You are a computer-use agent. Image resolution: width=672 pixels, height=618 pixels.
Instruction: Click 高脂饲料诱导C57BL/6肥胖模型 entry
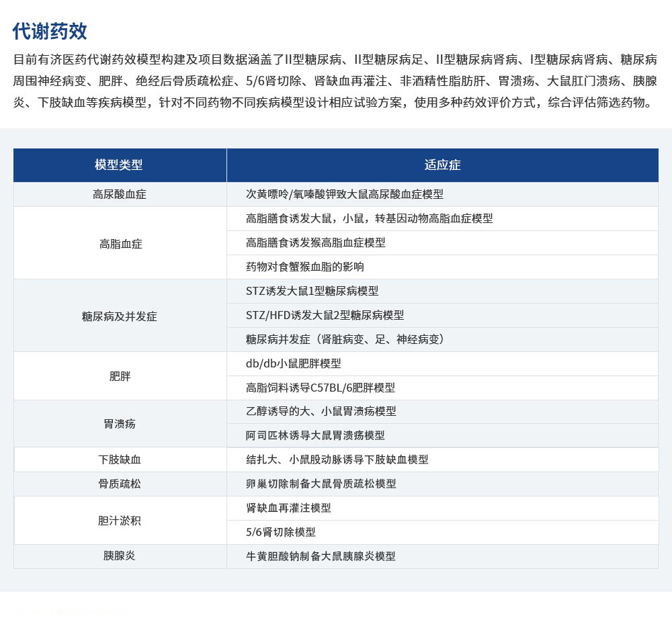[x=321, y=388]
